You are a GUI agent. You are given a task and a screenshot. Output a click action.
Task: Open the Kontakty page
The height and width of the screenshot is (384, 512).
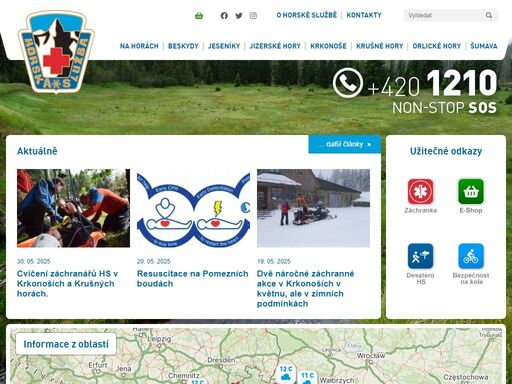click(x=364, y=15)
